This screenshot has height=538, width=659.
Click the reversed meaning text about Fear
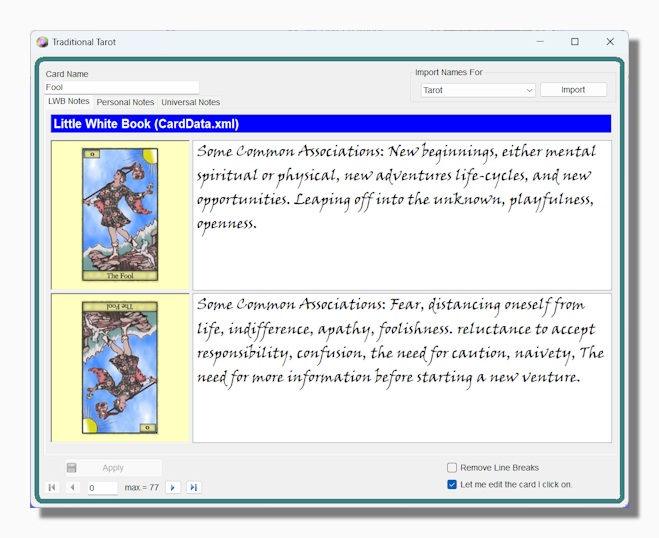pyautogui.click(x=402, y=368)
